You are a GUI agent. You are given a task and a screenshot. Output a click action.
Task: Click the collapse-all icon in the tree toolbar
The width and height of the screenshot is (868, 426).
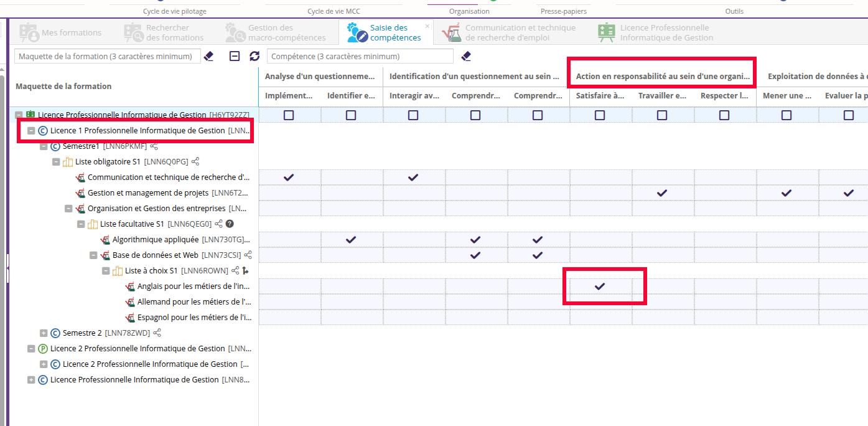point(235,57)
